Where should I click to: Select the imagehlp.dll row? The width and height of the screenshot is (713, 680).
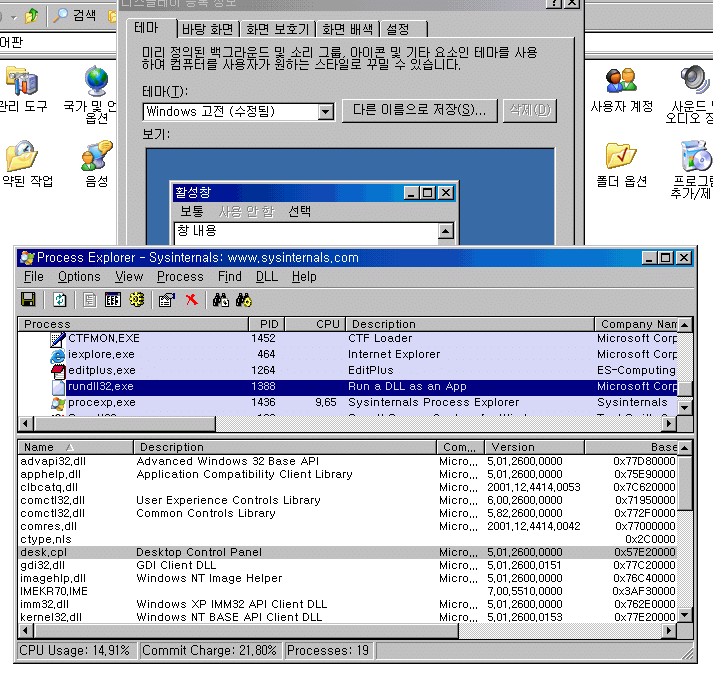(347, 579)
